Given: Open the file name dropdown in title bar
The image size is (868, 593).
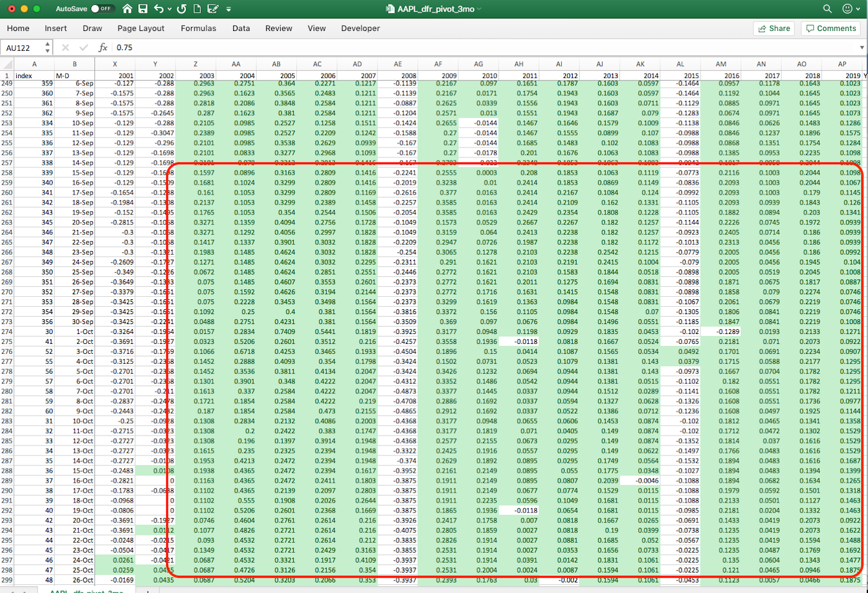Looking at the screenshot, I should coord(479,9).
